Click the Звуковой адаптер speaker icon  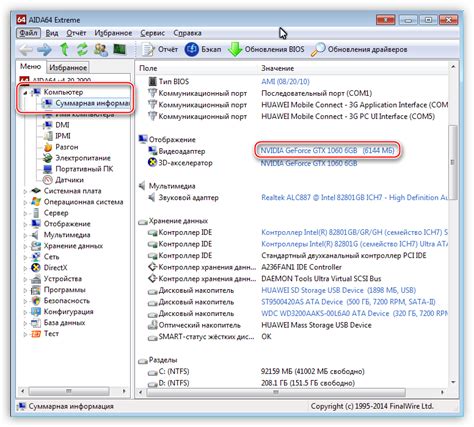click(152, 198)
